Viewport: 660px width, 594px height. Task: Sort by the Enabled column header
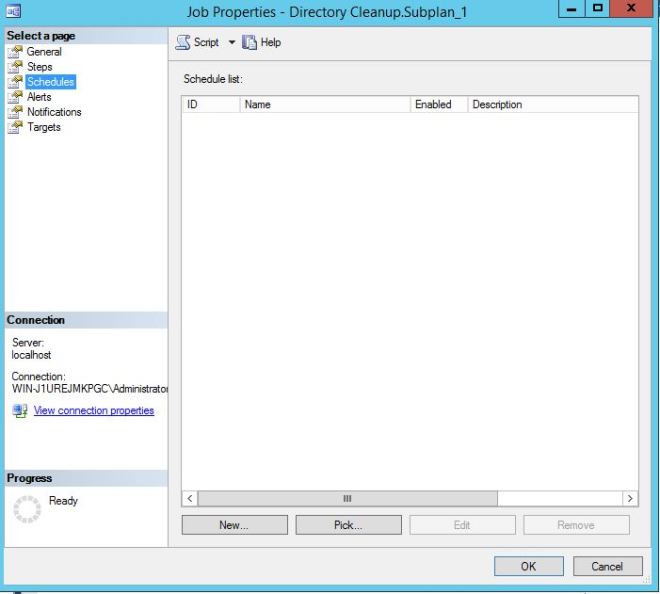(x=437, y=104)
